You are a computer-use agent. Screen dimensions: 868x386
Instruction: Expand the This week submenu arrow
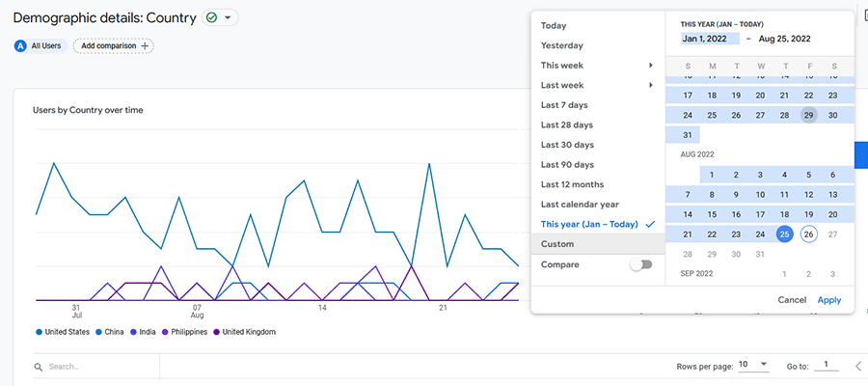(x=651, y=66)
